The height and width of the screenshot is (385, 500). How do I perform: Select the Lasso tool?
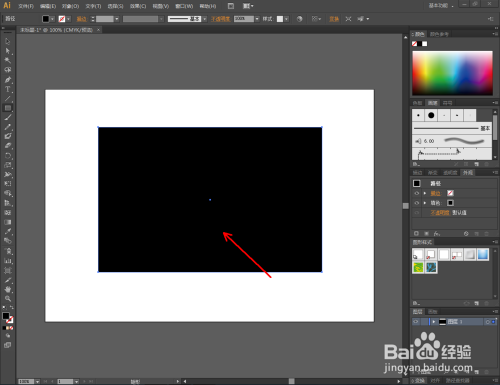click(x=8, y=70)
